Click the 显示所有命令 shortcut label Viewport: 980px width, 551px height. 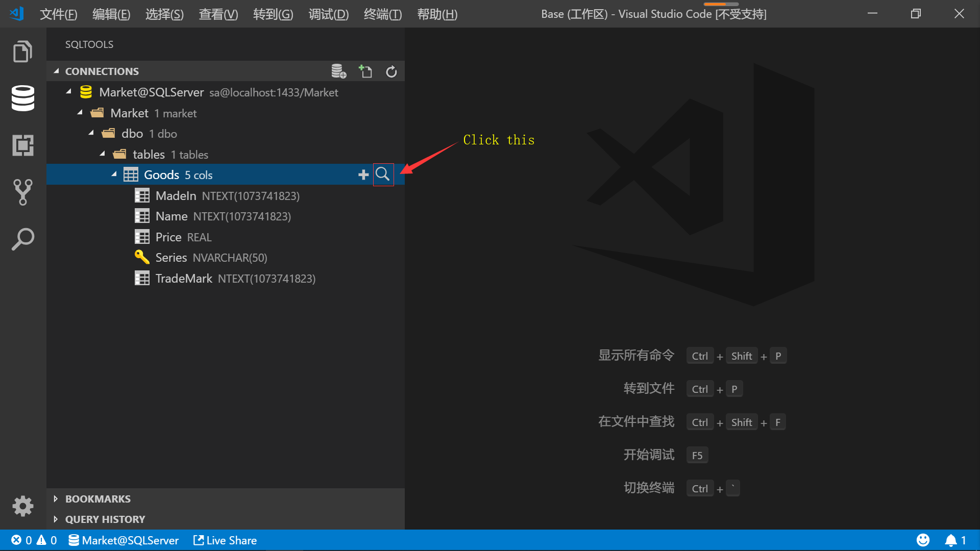(636, 355)
